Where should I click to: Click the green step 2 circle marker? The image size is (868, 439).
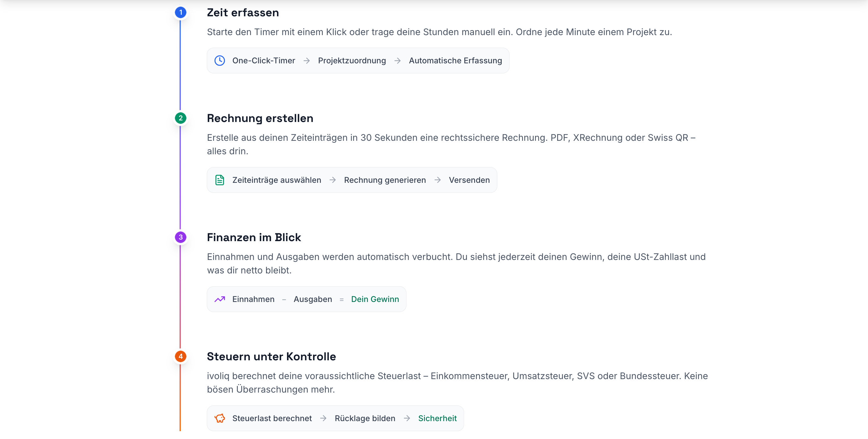coord(180,118)
